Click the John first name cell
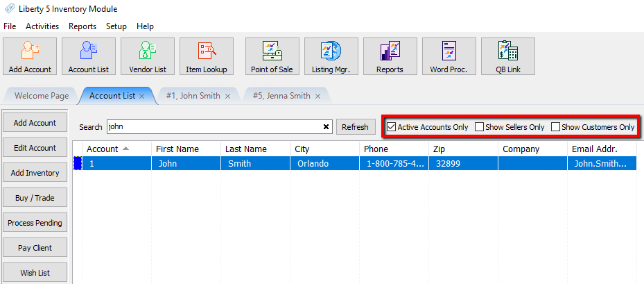 (x=186, y=163)
